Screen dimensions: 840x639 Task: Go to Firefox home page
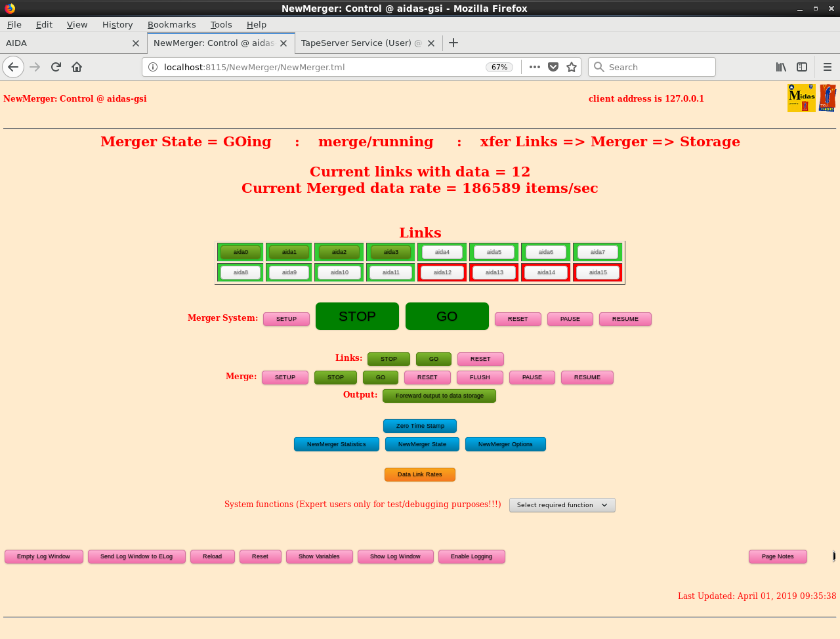pyautogui.click(x=77, y=67)
